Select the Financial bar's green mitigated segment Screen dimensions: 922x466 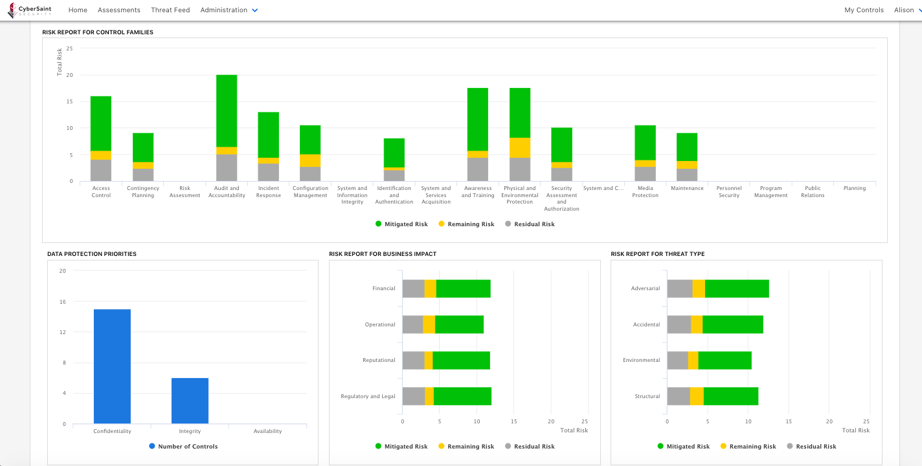[463, 289]
